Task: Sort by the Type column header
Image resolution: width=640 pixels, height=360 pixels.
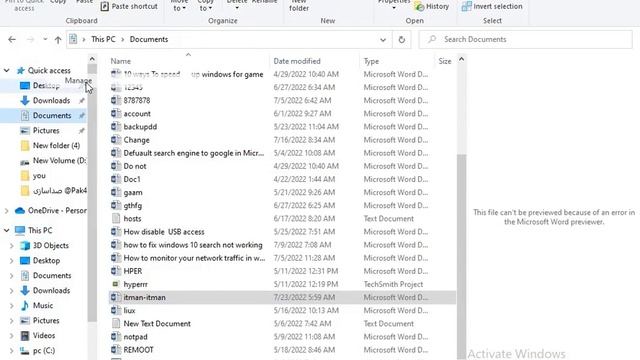Action: point(371,61)
